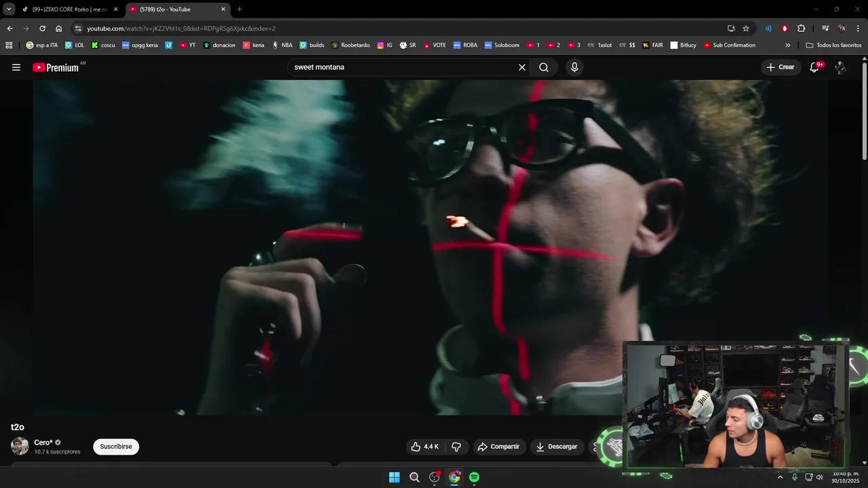Clear the search box with the X
The width and height of the screenshot is (868, 488).
tap(522, 67)
